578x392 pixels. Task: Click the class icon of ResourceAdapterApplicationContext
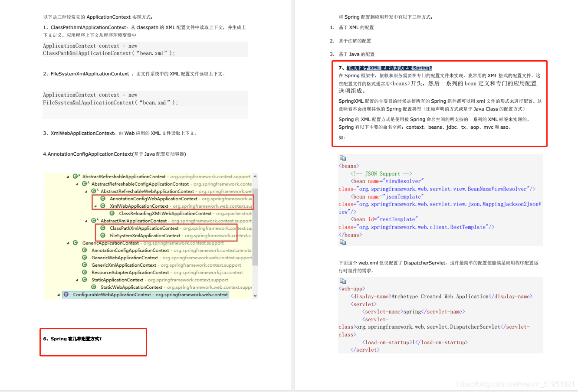85,272
